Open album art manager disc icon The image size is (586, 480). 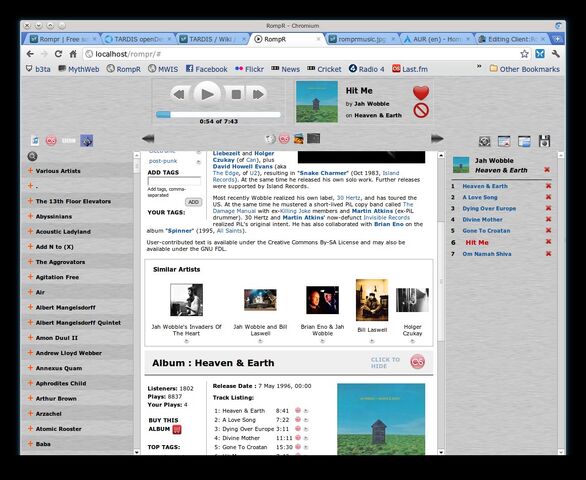click(x=484, y=141)
